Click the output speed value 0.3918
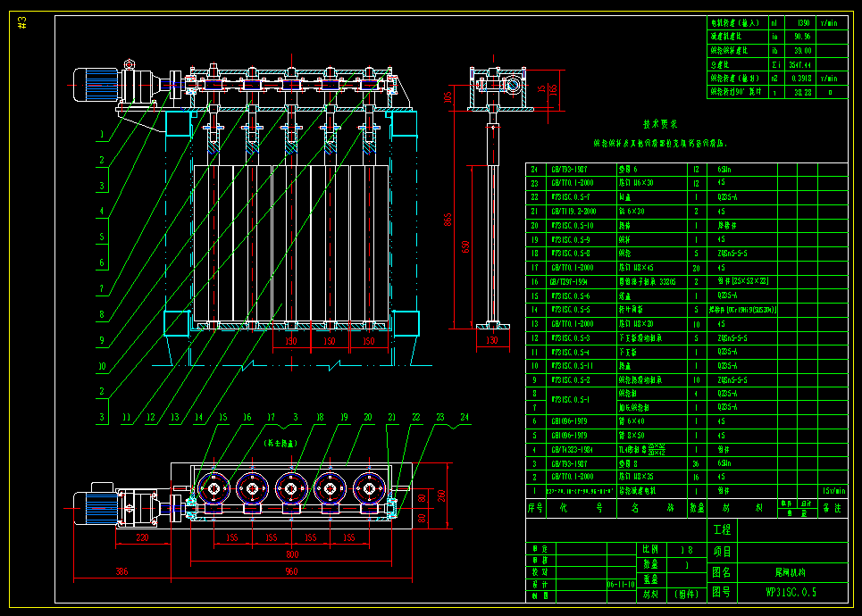 point(802,79)
